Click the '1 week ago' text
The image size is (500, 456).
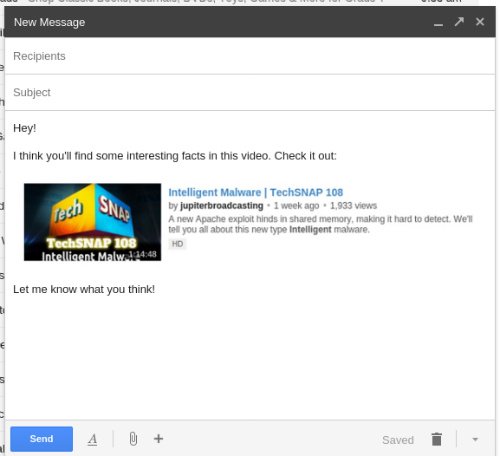pyautogui.click(x=296, y=206)
